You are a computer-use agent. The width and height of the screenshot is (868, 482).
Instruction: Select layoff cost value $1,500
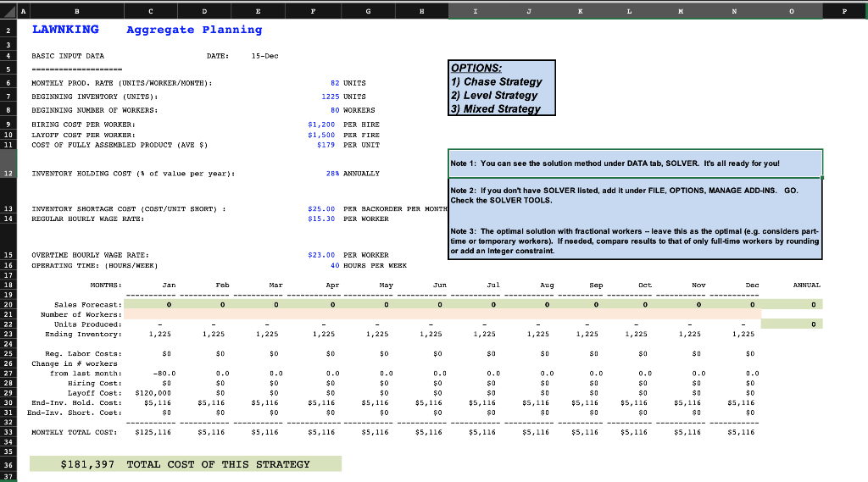(321, 135)
